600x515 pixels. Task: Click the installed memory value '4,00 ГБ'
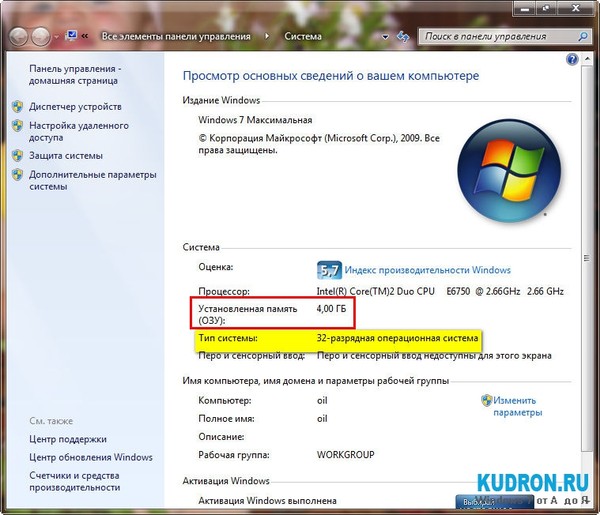[x=331, y=308]
